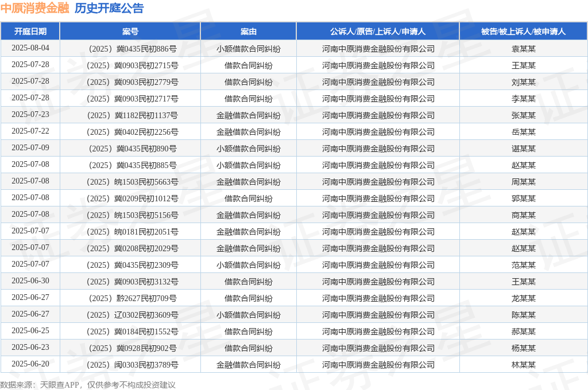Click date cell 2025-06-23

point(30,348)
